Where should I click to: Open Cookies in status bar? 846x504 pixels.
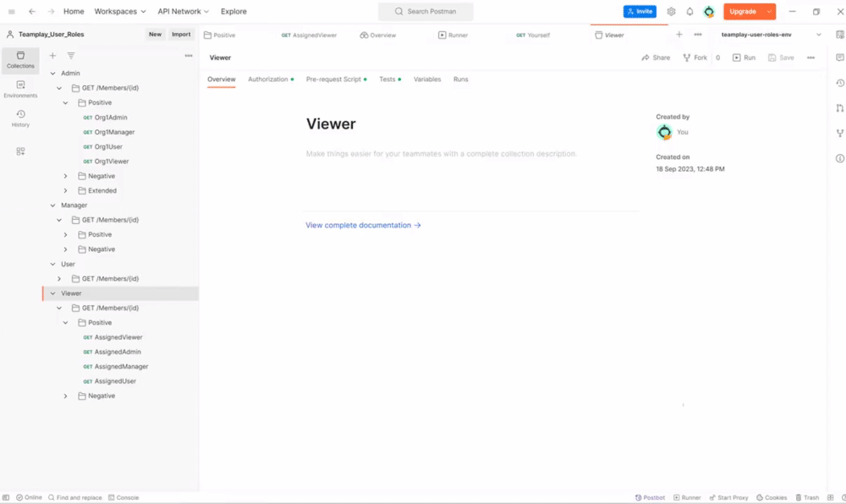[772, 497]
